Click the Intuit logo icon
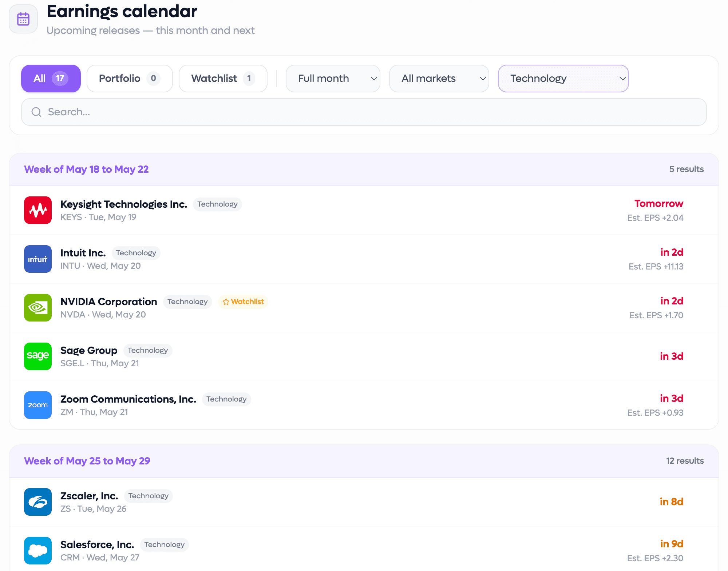 pos(38,259)
